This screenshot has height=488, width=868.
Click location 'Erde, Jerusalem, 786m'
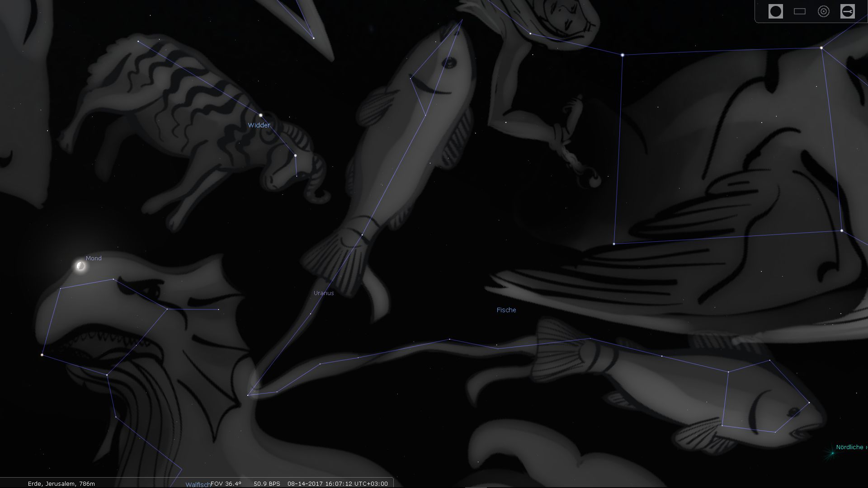(61, 483)
